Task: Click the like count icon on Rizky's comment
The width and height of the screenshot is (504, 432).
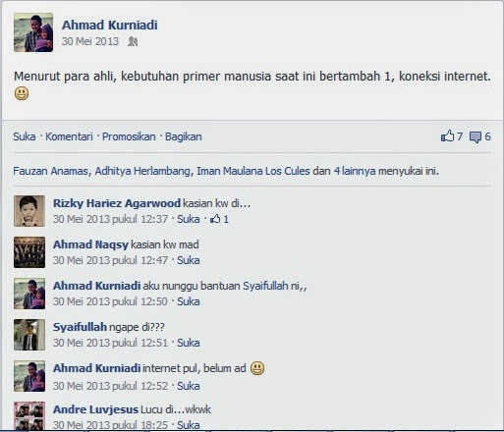Action: point(215,219)
